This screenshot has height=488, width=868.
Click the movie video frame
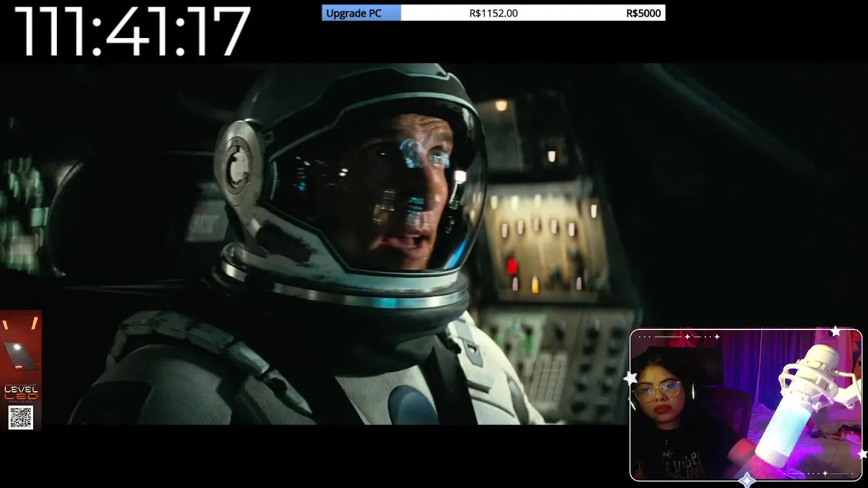point(434,244)
